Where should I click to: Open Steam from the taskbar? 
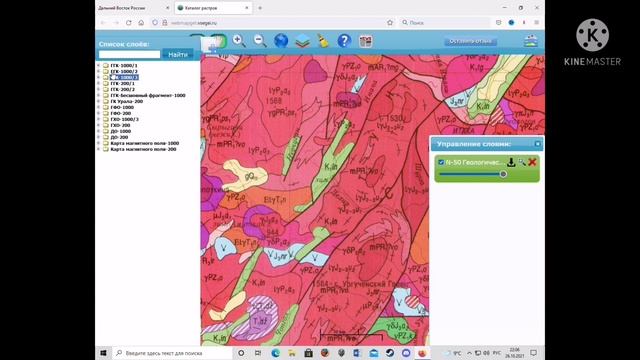coord(390,353)
